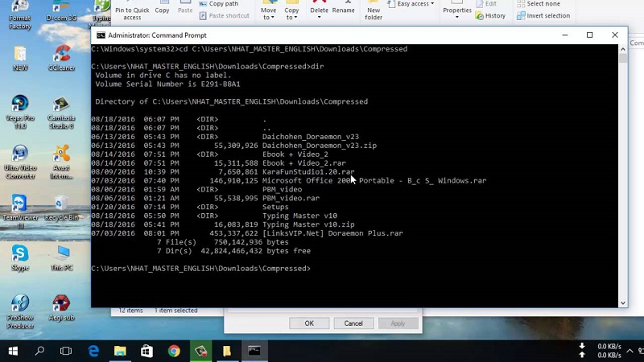Open the NEW folder on the desktop
Screen dimensions: 644x362
pyautogui.click(x=20, y=59)
